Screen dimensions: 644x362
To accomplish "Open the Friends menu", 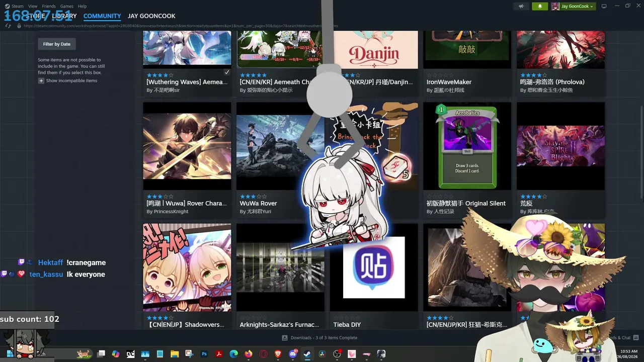I will pos(49,6).
